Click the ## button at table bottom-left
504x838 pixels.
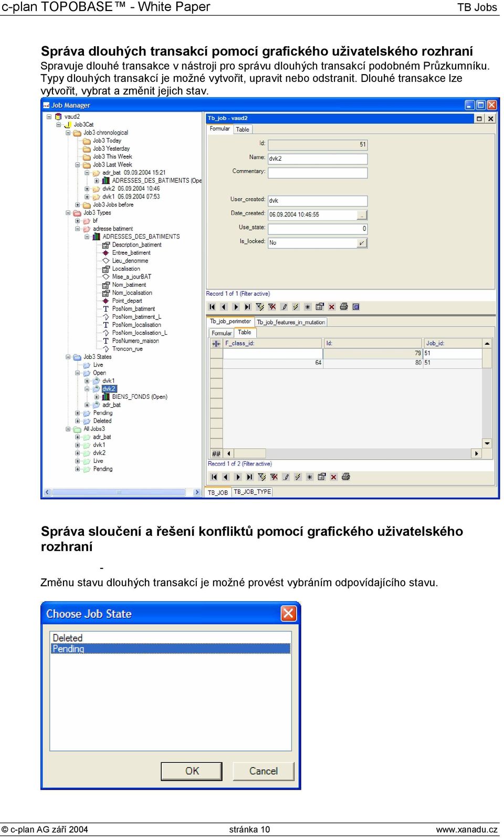[216, 453]
